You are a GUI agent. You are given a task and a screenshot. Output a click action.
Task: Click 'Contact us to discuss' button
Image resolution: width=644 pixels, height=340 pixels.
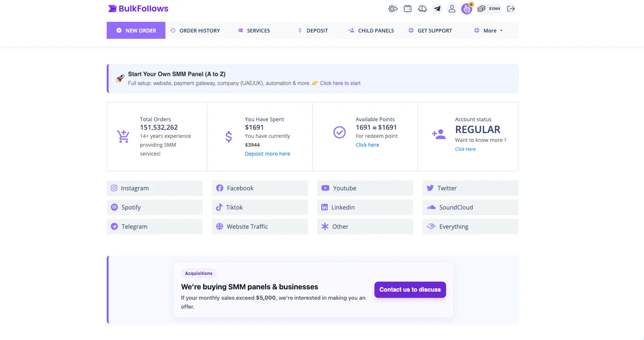click(410, 289)
